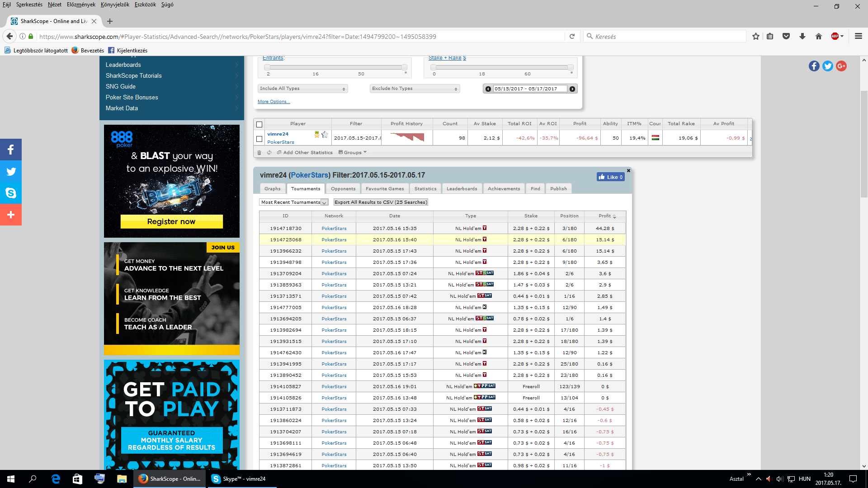
Task: Toggle the favorite star for vimre24
Action: click(x=325, y=134)
